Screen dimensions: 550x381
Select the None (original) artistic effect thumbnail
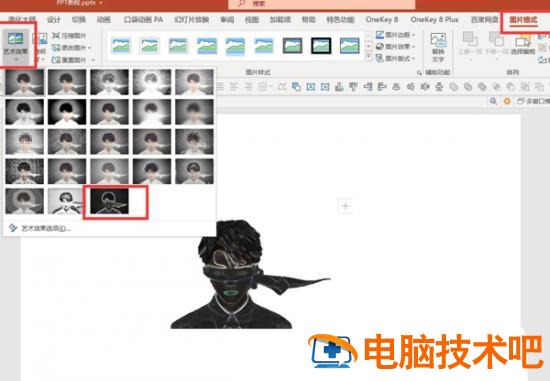point(24,82)
